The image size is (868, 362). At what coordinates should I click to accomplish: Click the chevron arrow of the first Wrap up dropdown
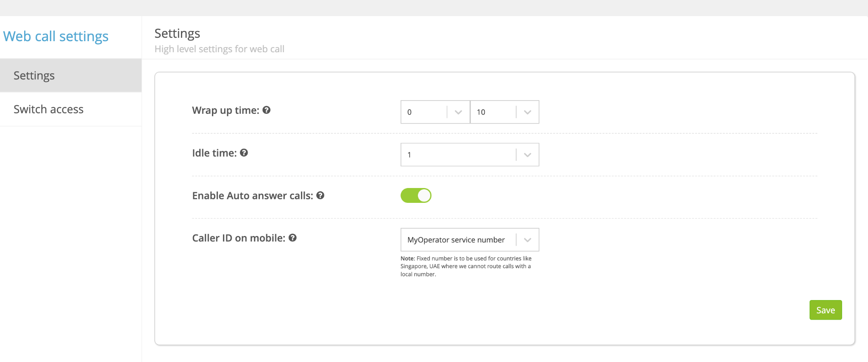click(458, 112)
